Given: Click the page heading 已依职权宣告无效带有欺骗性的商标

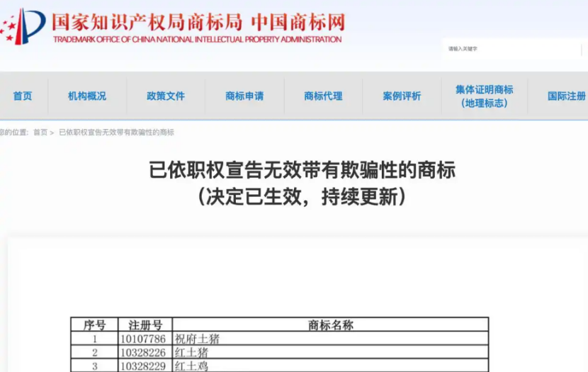Looking at the screenshot, I should pyautogui.click(x=302, y=170).
